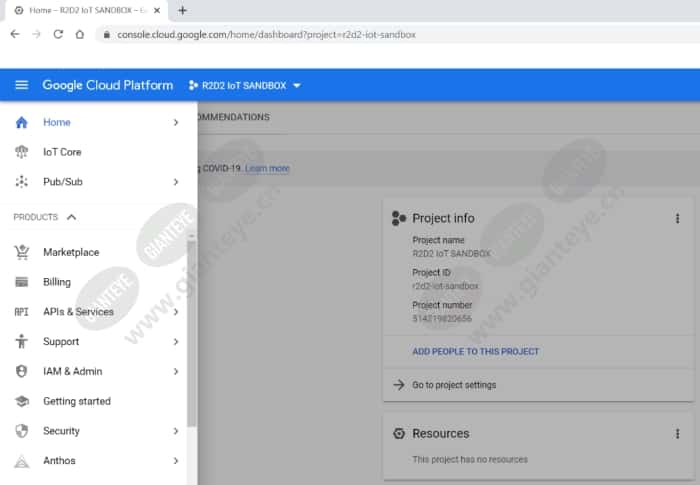Click the Billing card icon

click(x=21, y=282)
